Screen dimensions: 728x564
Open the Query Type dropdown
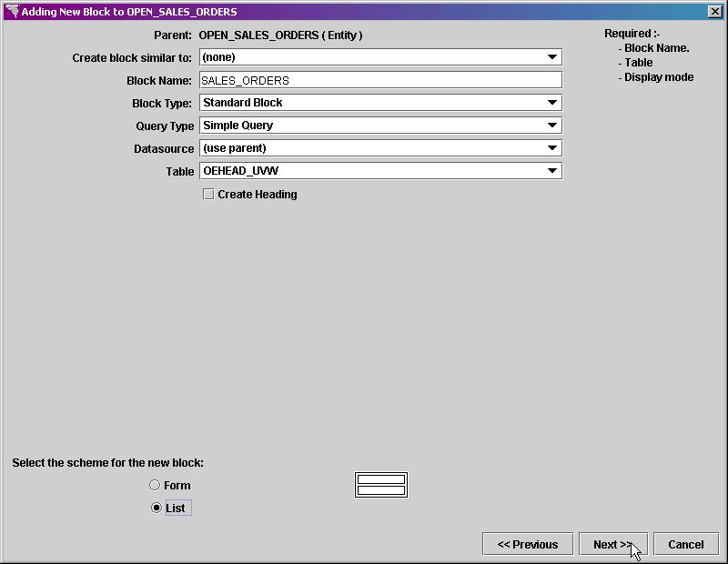552,126
